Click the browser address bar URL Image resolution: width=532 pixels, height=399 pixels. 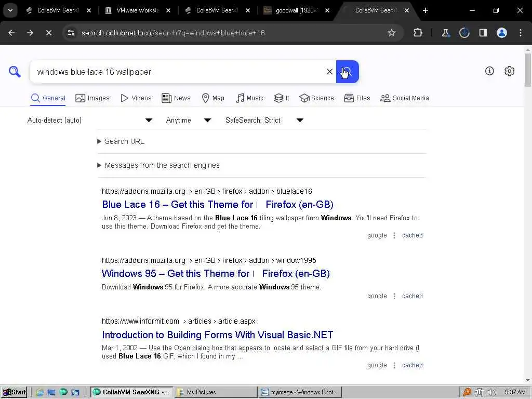pyautogui.click(x=173, y=33)
